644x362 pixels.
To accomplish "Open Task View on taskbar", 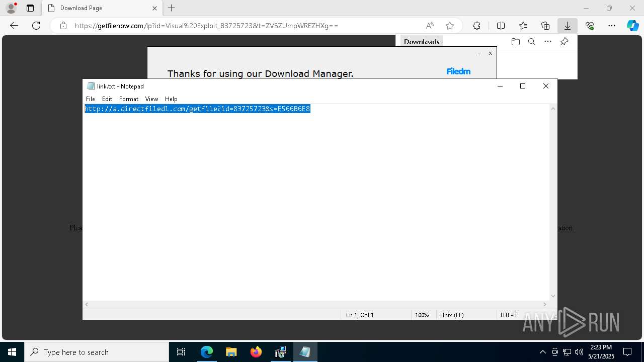I will point(181,352).
